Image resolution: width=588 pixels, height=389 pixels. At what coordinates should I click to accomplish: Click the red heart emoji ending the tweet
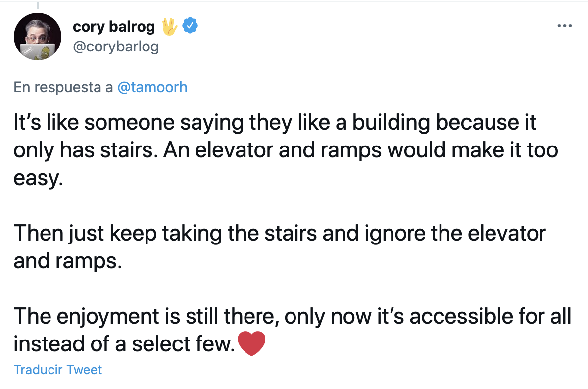pyautogui.click(x=251, y=343)
